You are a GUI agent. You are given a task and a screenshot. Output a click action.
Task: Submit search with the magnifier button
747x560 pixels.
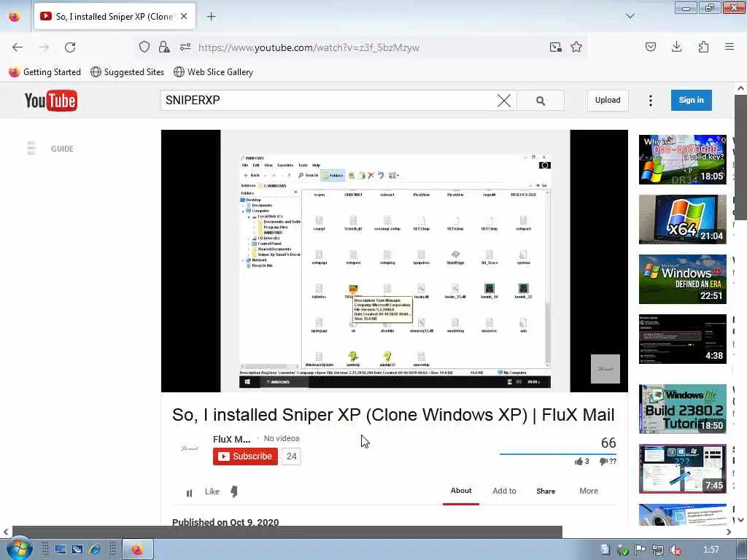[541, 101]
